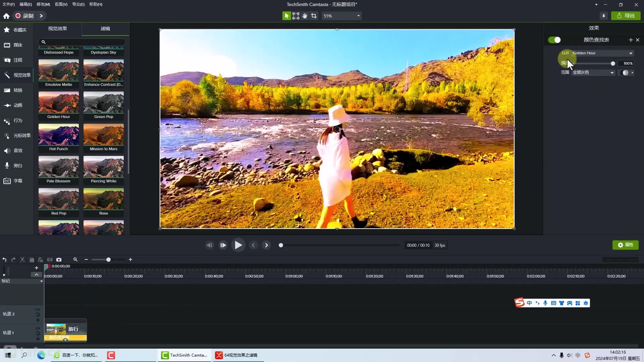Start recording with the 录制 button

24,16
